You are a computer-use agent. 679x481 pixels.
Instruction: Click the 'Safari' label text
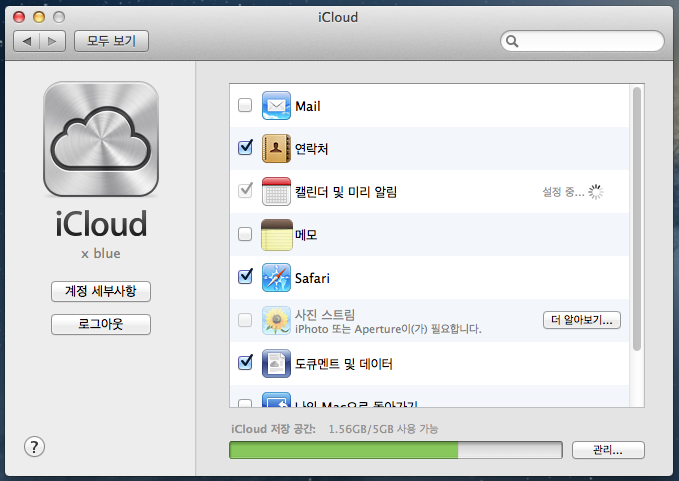click(x=312, y=278)
